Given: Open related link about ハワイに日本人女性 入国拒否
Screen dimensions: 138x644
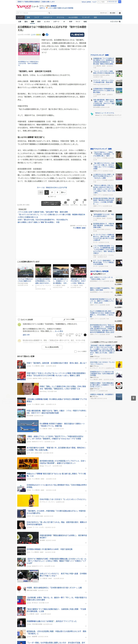Looking at the screenshot, I should [x=43, y=212].
